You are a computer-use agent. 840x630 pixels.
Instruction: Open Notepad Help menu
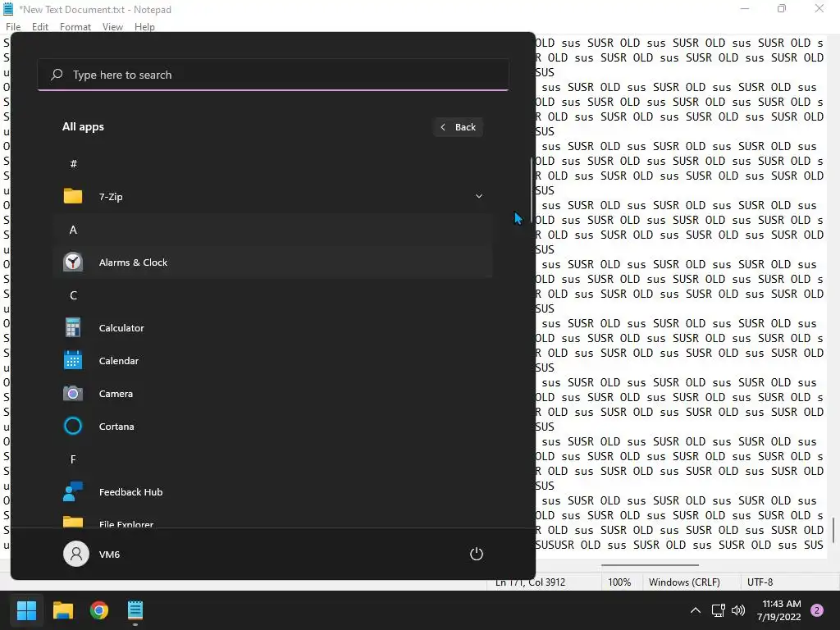coord(144,27)
